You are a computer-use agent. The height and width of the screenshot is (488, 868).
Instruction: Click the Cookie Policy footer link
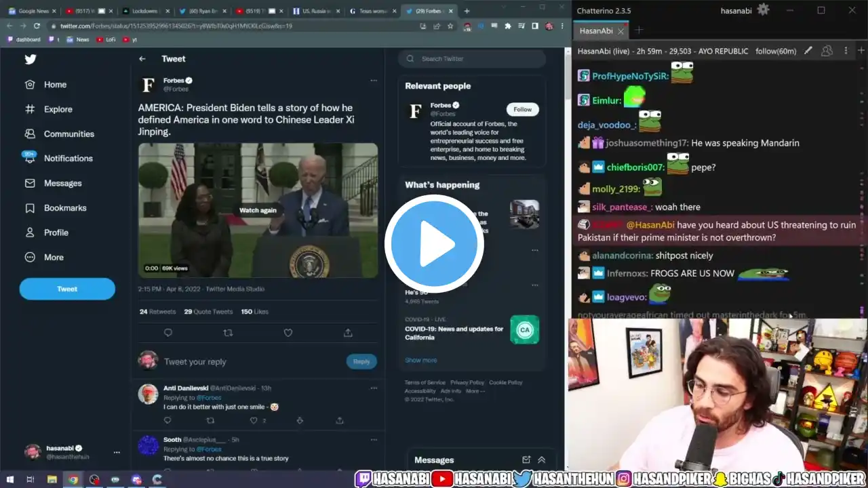pyautogui.click(x=506, y=382)
